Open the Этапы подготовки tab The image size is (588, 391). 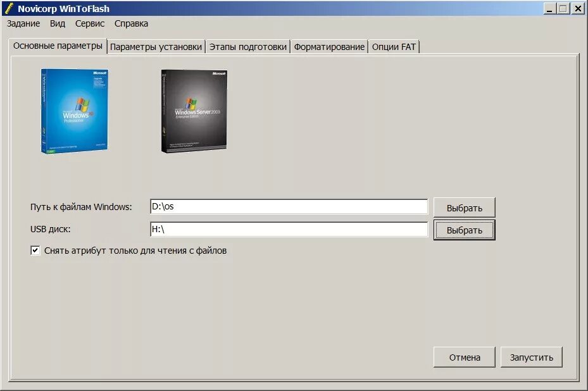click(248, 47)
